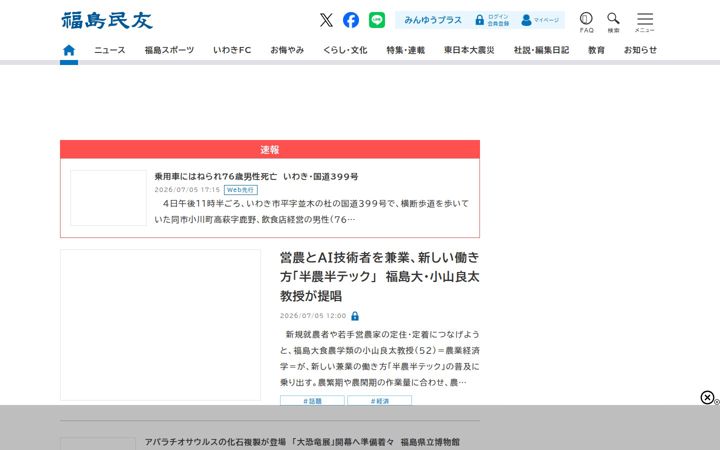Click lock icon beside 2026/07/05 12:00
Screen dimensions: 720x450
[355, 316]
